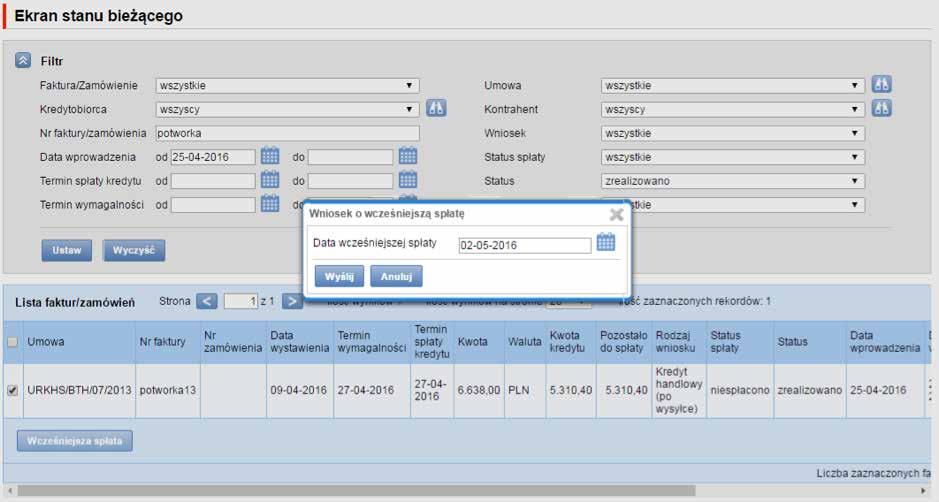Click Anuluj in the dialog

pos(396,276)
